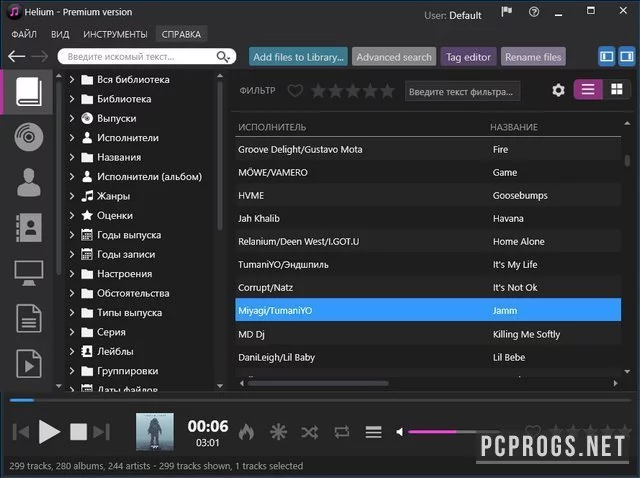This screenshot has height=478, width=640.
Task: Click the search magnifier icon
Action: 223,56
